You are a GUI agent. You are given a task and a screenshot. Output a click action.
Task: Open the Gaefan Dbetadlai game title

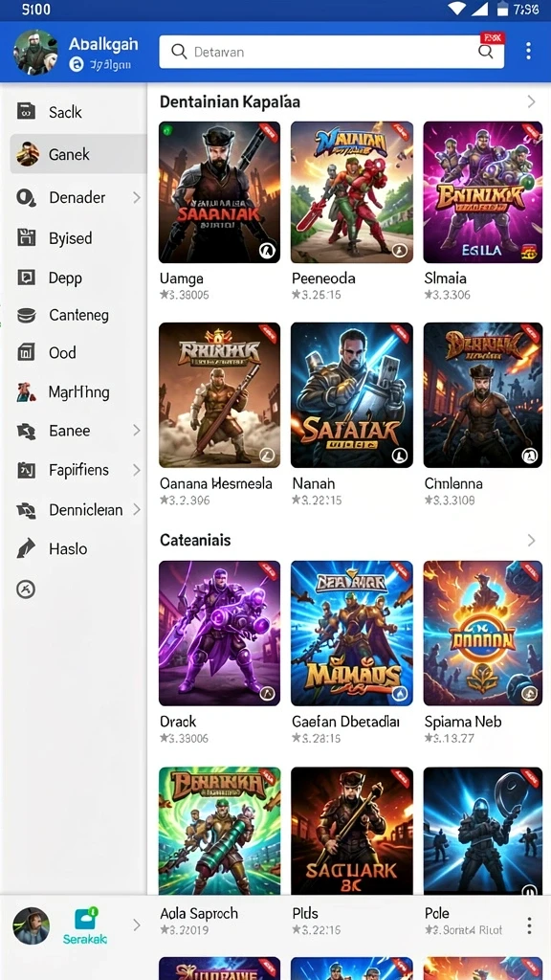[345, 722]
